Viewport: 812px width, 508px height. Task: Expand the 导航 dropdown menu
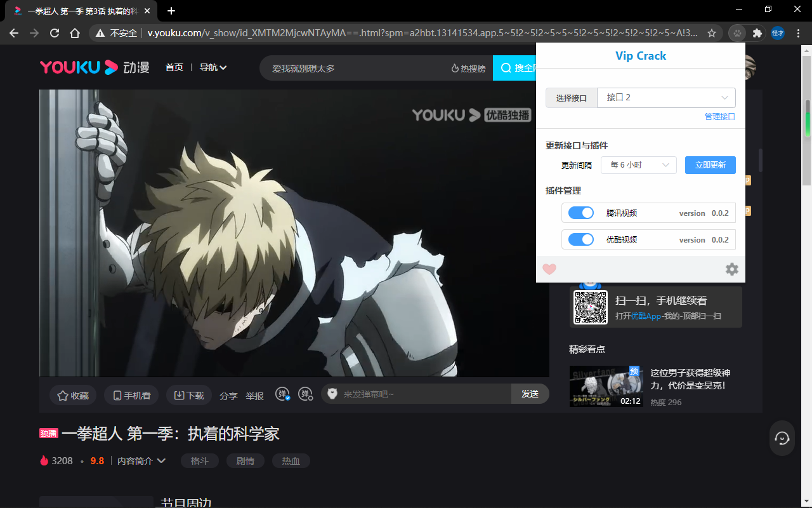[x=213, y=67]
